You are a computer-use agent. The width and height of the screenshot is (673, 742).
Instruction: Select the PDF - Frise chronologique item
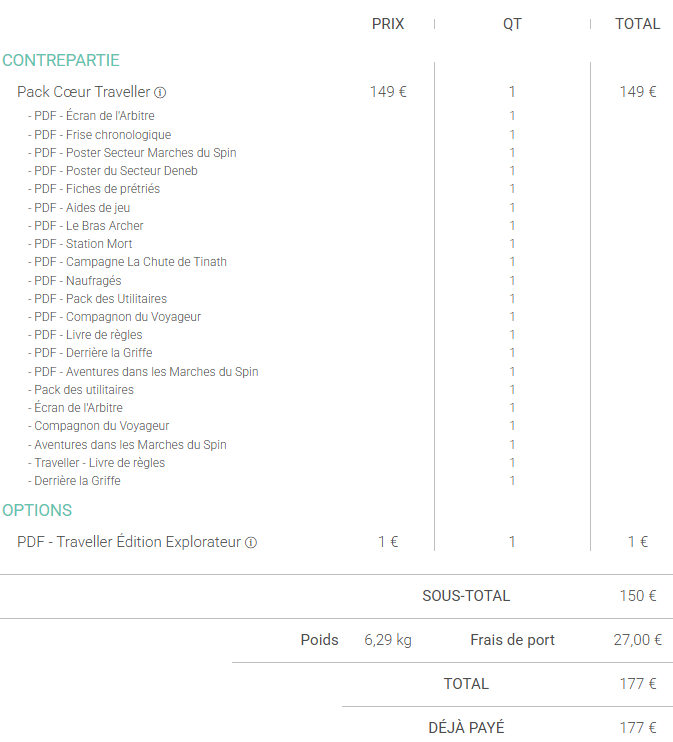click(102, 135)
